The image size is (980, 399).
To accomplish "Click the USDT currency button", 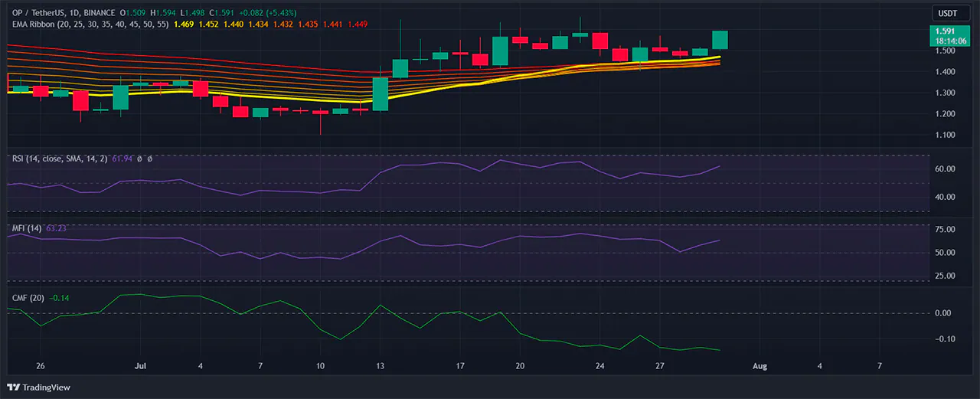I will click(x=949, y=13).
